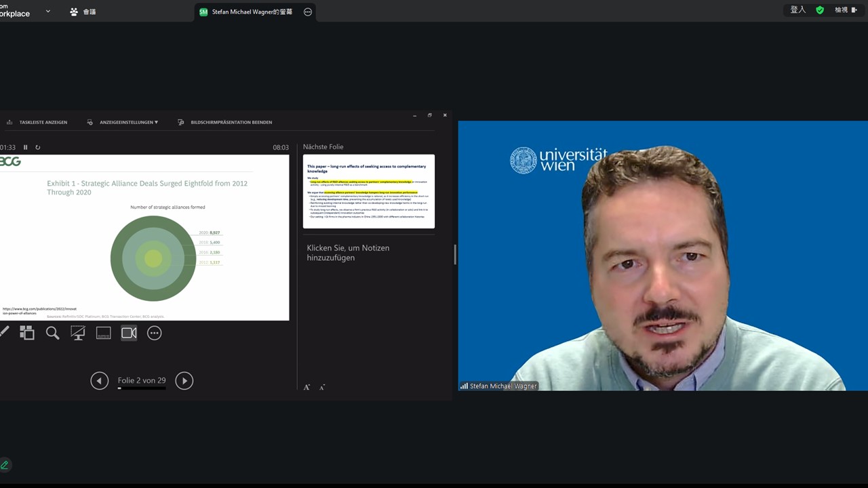Open Zoom Workplace dropdown chevron
Image resolution: width=868 pixels, height=488 pixels.
pyautogui.click(x=48, y=12)
